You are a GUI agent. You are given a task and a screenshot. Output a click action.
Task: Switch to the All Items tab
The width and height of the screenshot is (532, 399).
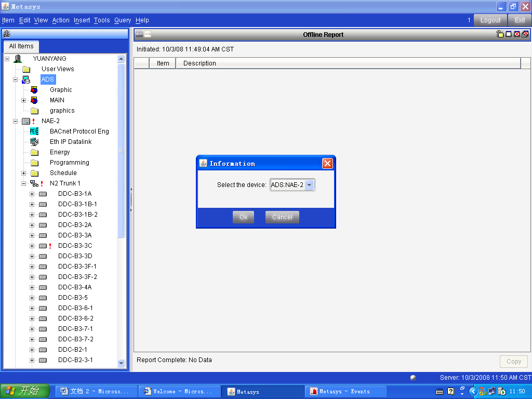(21, 46)
